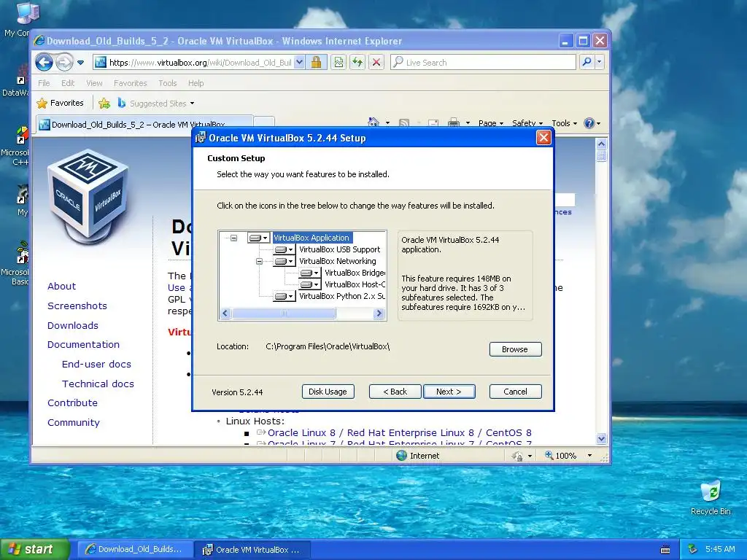Click the IE Back arrow button
The height and width of the screenshot is (560, 747).
click(44, 62)
